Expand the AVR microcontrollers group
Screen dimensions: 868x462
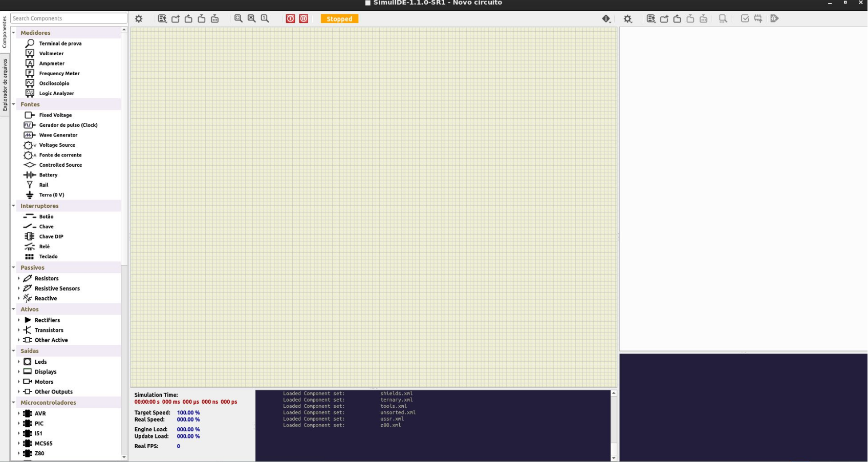19,413
